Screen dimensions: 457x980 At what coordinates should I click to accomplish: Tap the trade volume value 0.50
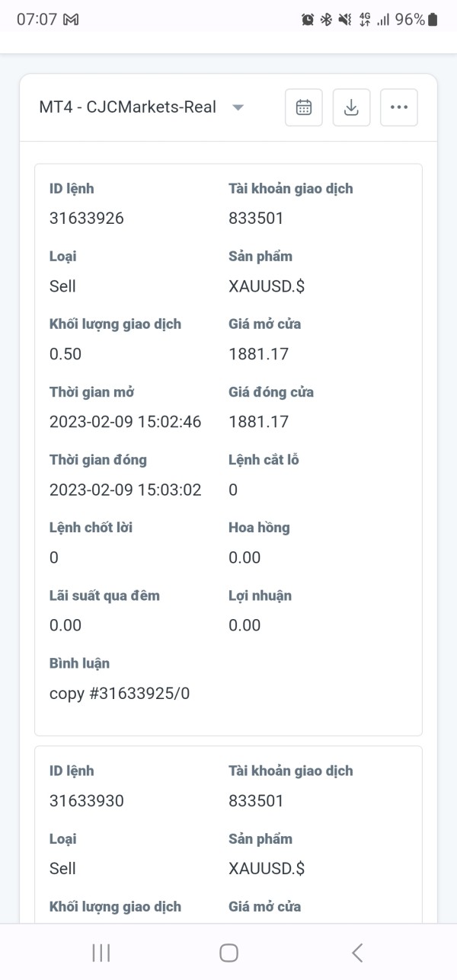pyautogui.click(x=66, y=354)
